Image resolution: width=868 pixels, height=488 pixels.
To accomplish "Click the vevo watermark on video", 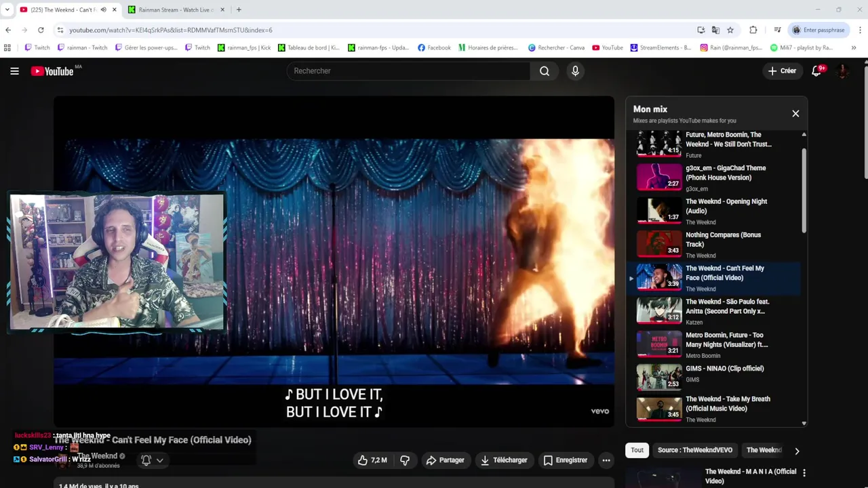I will pos(600,411).
